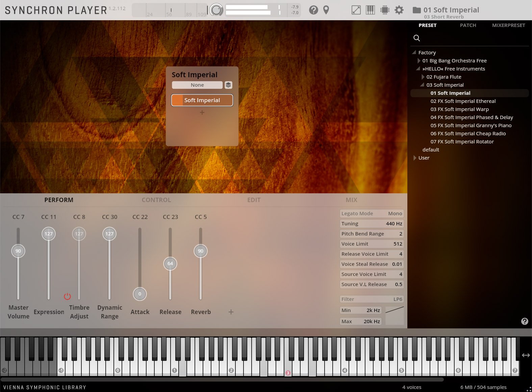Open the CPU chip engine icon
This screenshot has height=392, width=532.
point(385,10)
